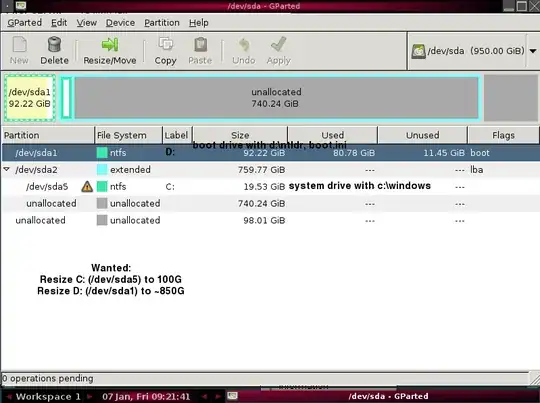
Task: Open the device selector dropdown arrow
Action: point(533,51)
